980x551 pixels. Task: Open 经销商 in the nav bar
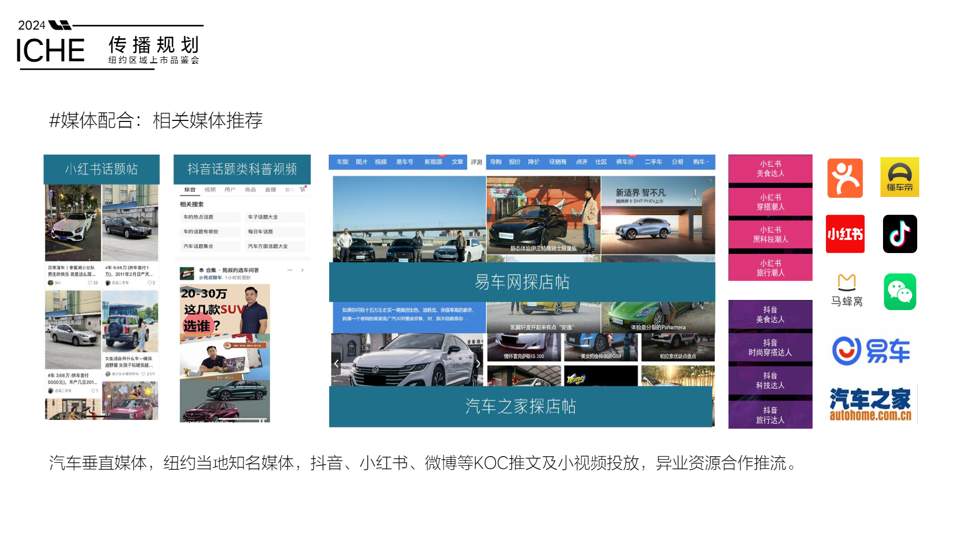(x=558, y=162)
